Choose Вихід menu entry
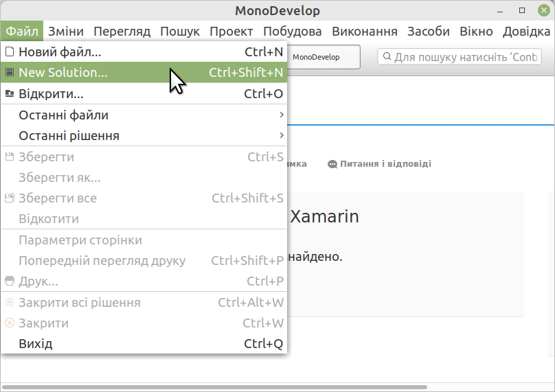Viewport: 555px width, 392px height. pos(144,343)
